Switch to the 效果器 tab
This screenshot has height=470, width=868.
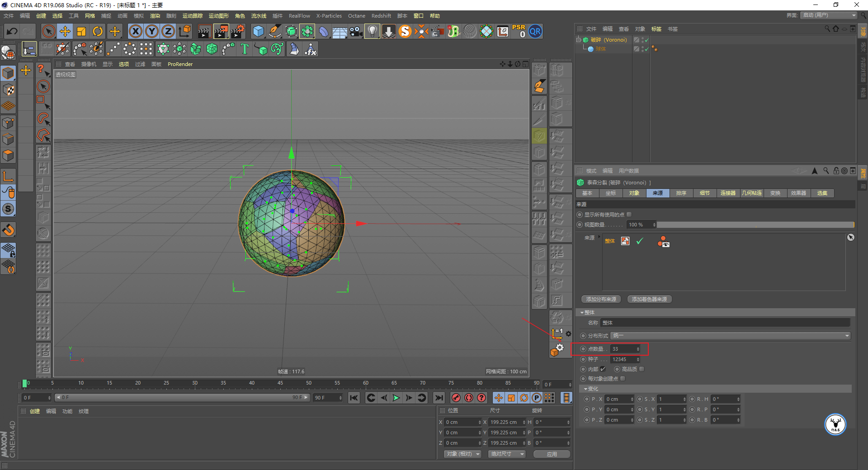click(x=798, y=193)
